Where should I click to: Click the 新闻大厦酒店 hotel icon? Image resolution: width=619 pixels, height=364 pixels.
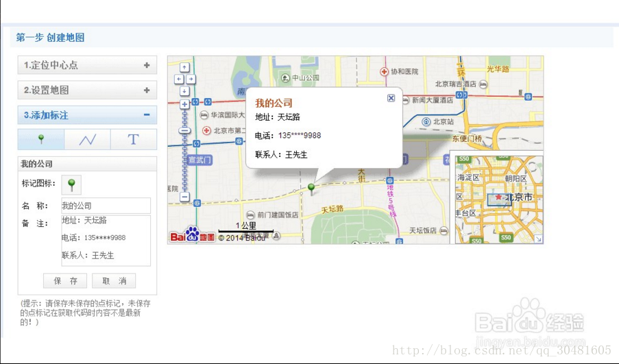[406, 100]
